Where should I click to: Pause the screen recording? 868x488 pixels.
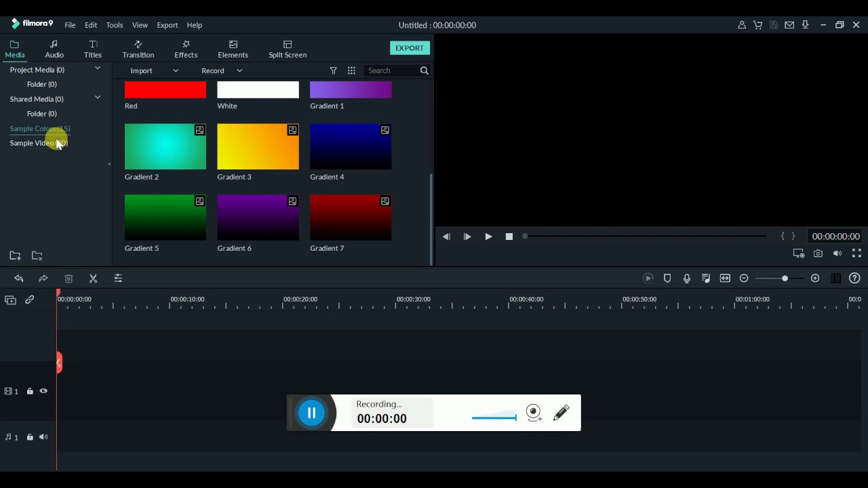[x=312, y=413]
